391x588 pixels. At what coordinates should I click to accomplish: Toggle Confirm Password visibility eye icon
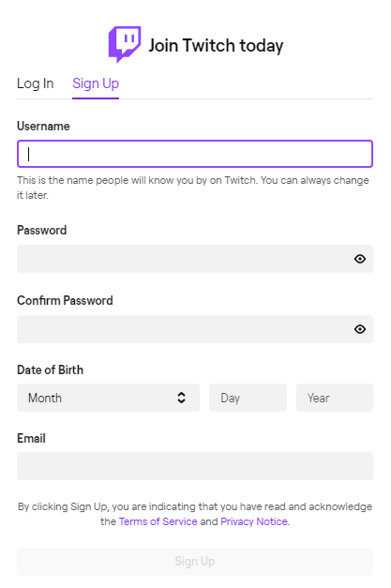(360, 329)
